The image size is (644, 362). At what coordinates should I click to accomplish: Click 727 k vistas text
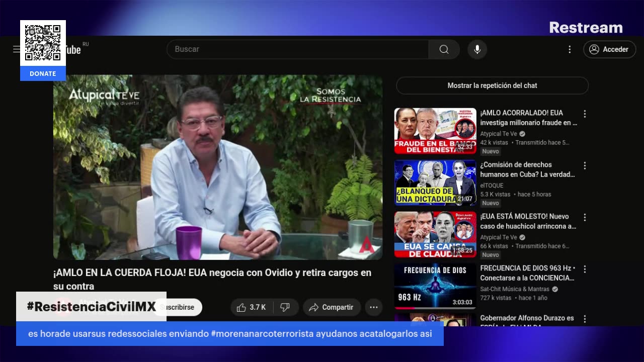496,298
